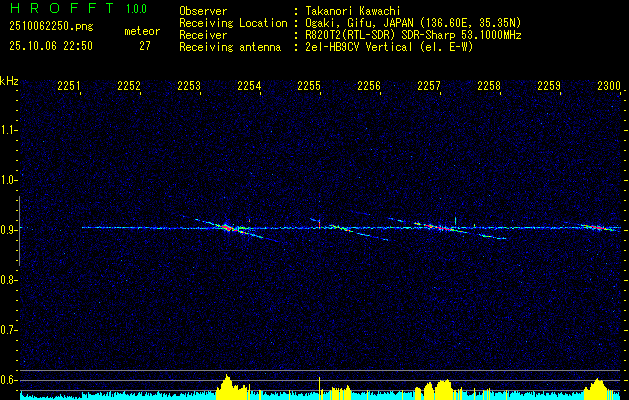Click the gray vertical range bar beside 0.9
The image size is (629, 400).
pyautogui.click(x=19, y=231)
